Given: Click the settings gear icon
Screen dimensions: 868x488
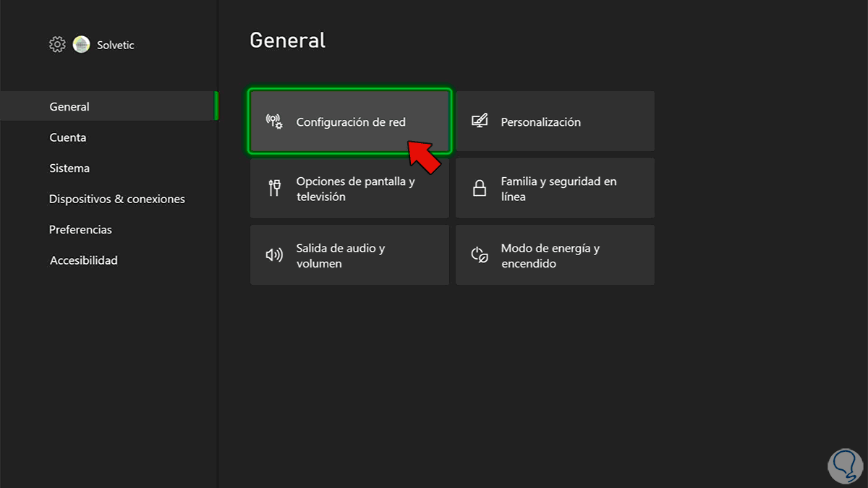Looking at the screenshot, I should point(57,45).
